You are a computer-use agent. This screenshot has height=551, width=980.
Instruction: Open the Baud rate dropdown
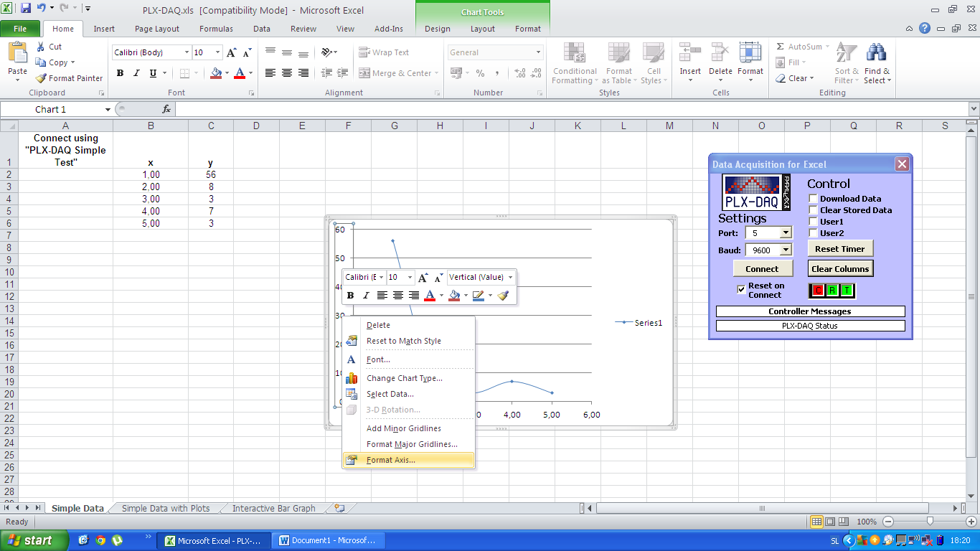[786, 249]
